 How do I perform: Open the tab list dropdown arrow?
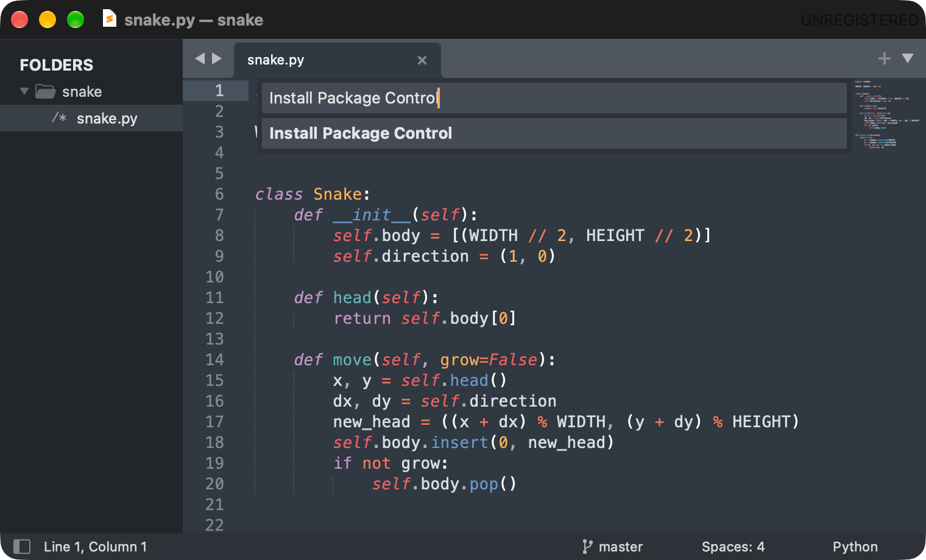pyautogui.click(x=908, y=58)
